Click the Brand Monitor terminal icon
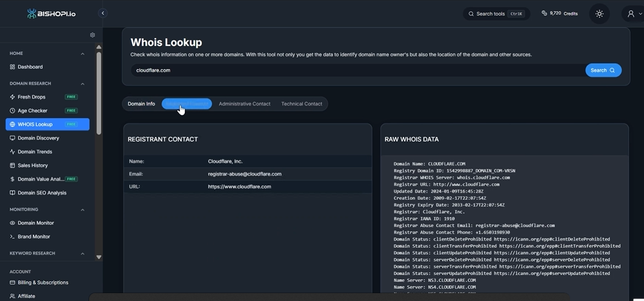 coord(12,237)
